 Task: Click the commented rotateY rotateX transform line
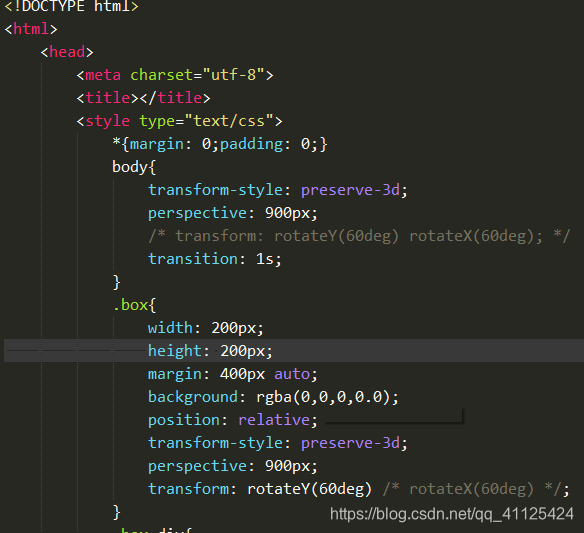click(359, 236)
